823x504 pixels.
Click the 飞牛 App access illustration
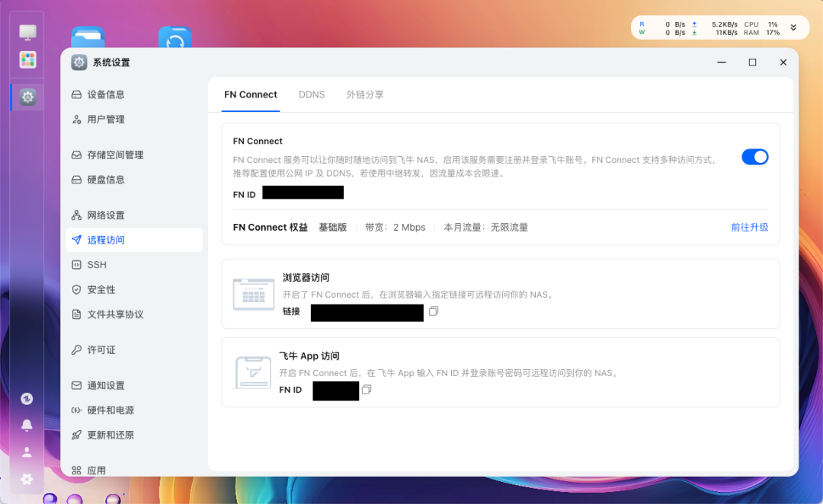[x=253, y=372]
